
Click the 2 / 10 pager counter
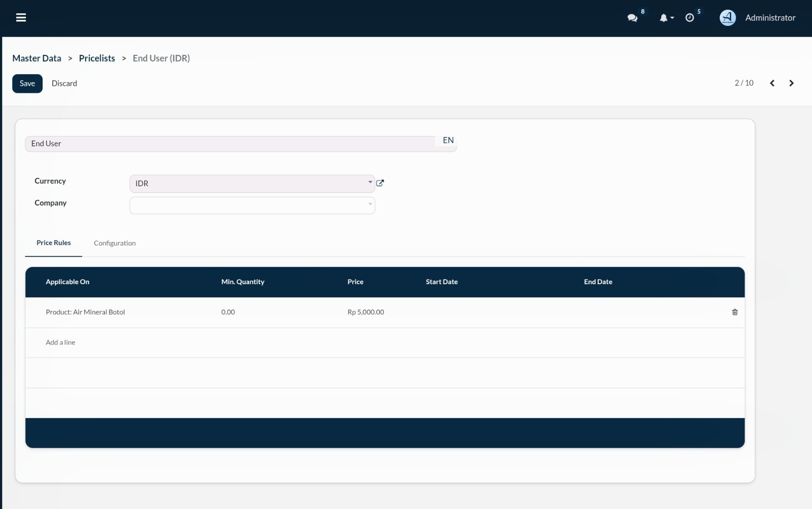click(744, 83)
